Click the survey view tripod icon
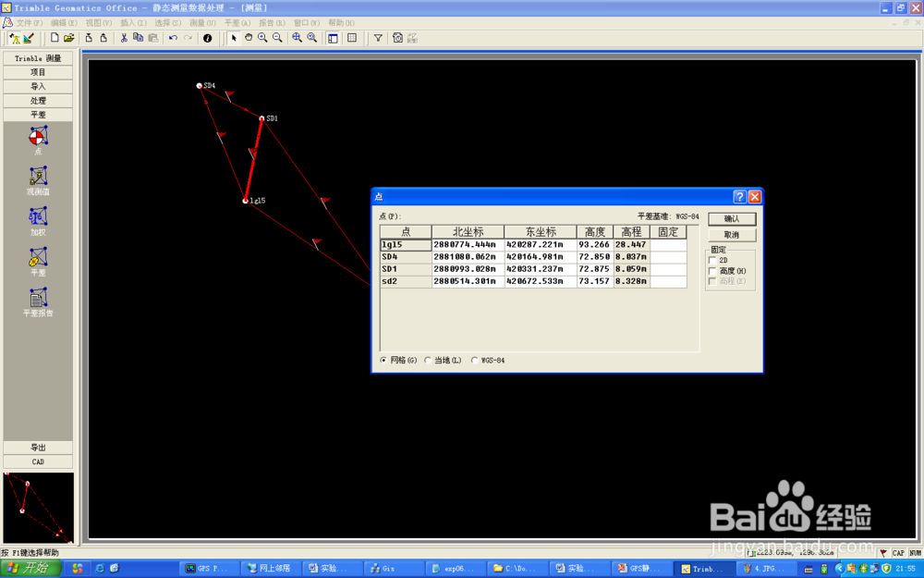924x578 pixels. (x=16, y=38)
